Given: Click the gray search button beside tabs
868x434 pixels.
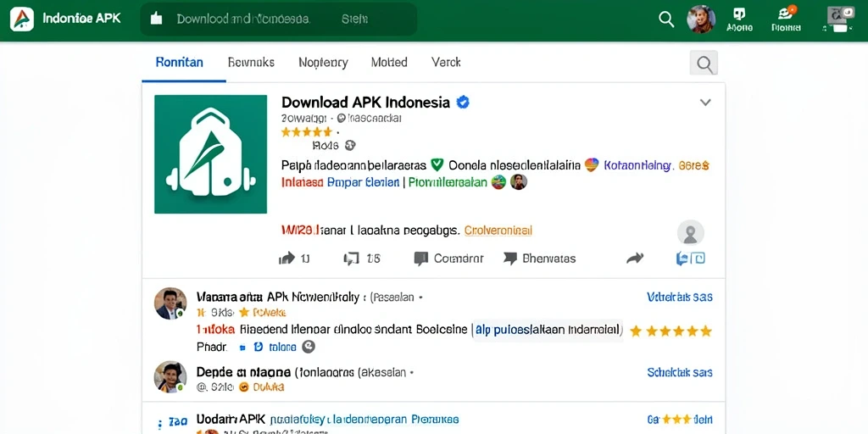Looking at the screenshot, I should point(704,63).
